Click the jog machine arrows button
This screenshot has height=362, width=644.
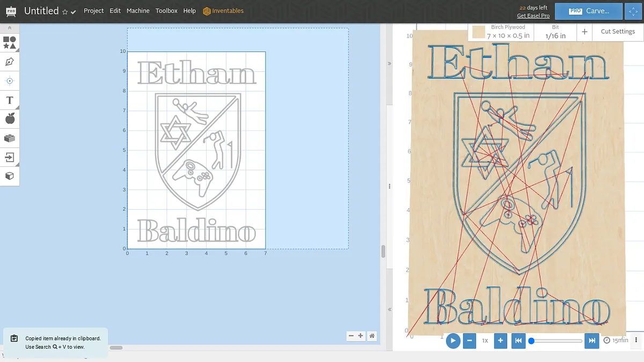point(631,11)
